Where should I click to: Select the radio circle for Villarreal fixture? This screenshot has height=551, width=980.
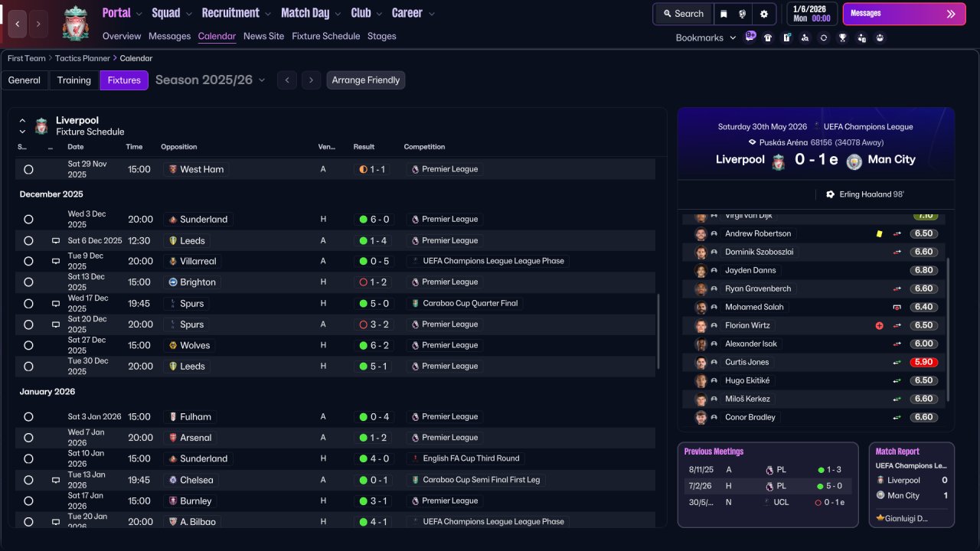pyautogui.click(x=28, y=261)
